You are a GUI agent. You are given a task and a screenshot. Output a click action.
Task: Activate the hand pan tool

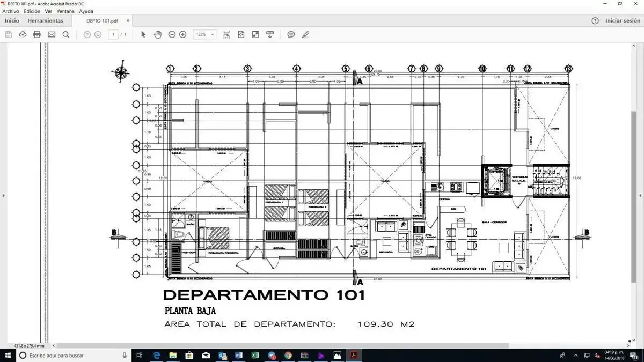click(158, 34)
